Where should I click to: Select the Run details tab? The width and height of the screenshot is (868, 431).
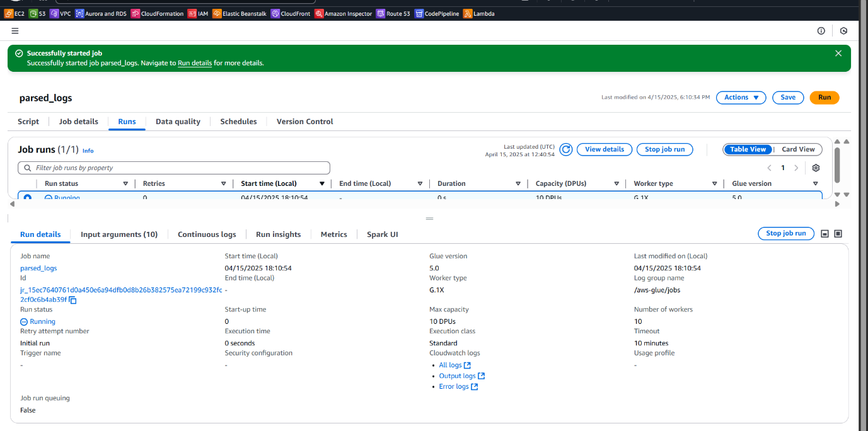[40, 234]
